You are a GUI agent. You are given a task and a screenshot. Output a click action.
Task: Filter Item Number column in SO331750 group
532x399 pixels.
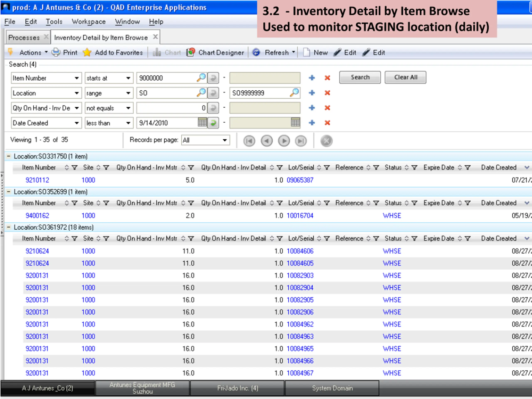click(75, 167)
